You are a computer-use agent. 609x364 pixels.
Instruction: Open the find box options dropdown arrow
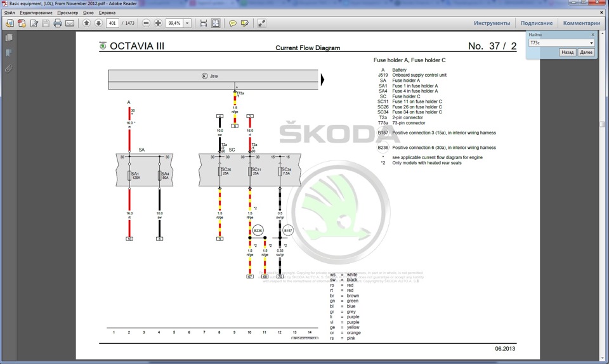591,42
